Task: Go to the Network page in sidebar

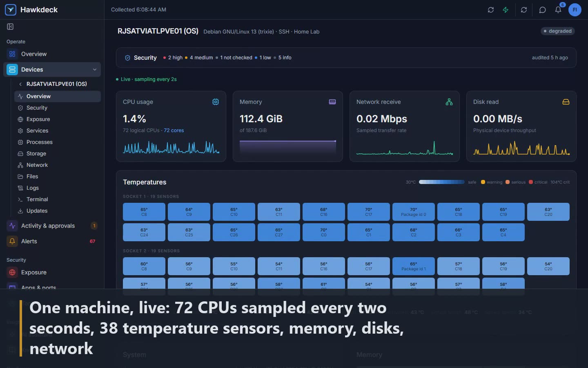Action: [x=58, y=165]
